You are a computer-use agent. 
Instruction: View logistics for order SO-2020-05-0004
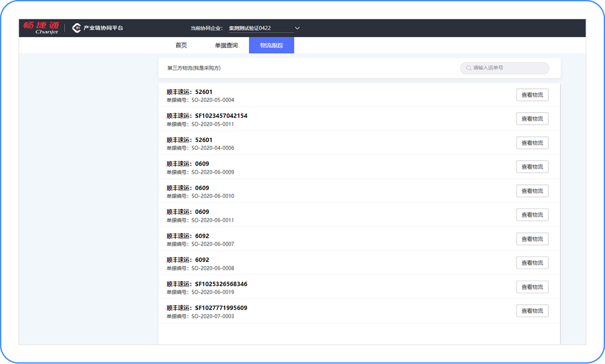tap(532, 95)
